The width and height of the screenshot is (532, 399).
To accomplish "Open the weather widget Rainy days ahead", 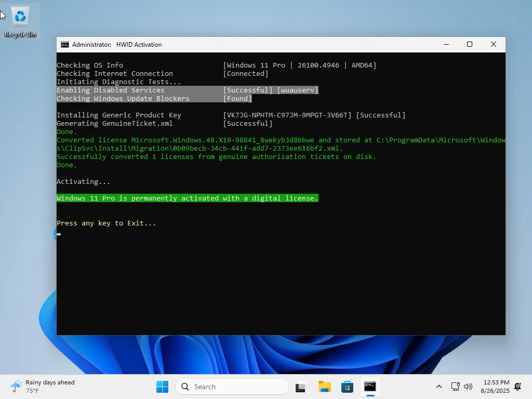I will 43,387.
